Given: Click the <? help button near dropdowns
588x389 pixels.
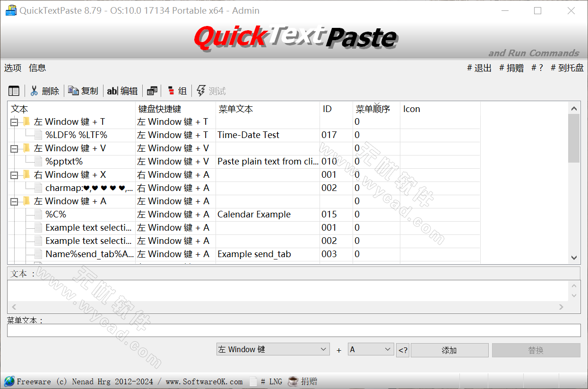Looking at the screenshot, I should point(402,350).
